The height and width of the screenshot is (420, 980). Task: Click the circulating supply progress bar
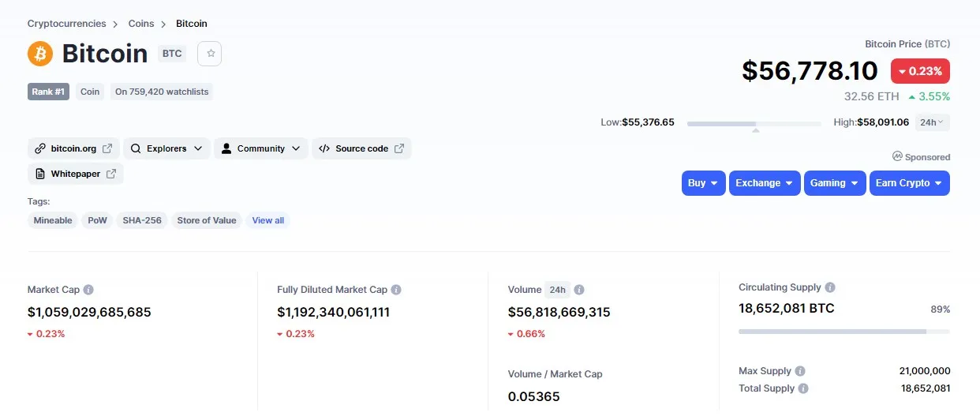click(844, 332)
